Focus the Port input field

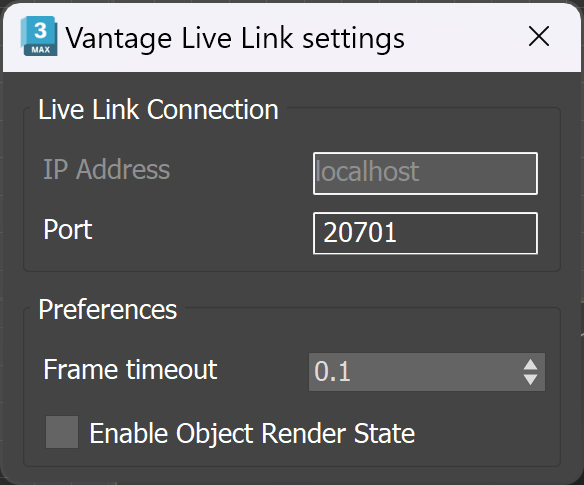tap(425, 233)
